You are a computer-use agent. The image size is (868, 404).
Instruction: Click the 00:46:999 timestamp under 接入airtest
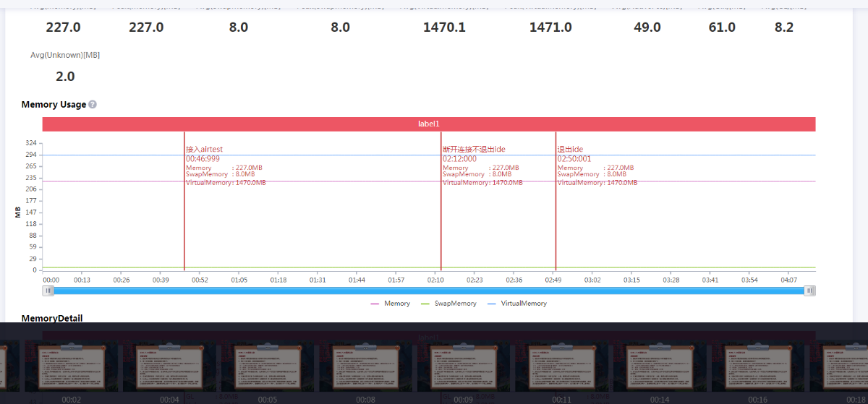point(203,159)
